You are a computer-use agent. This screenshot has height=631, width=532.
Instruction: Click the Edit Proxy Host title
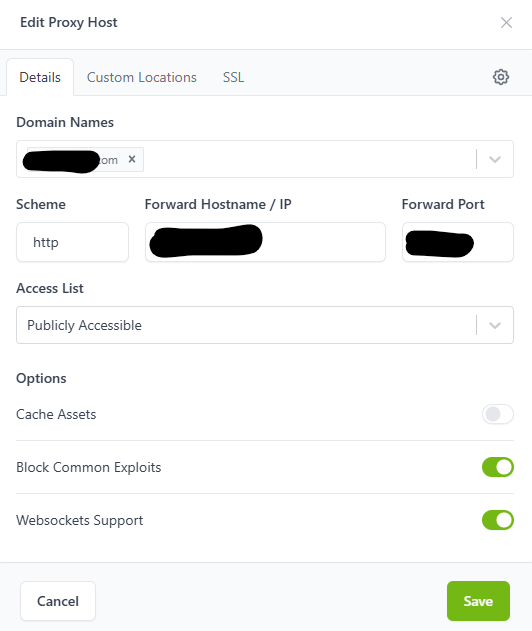pyautogui.click(x=69, y=23)
